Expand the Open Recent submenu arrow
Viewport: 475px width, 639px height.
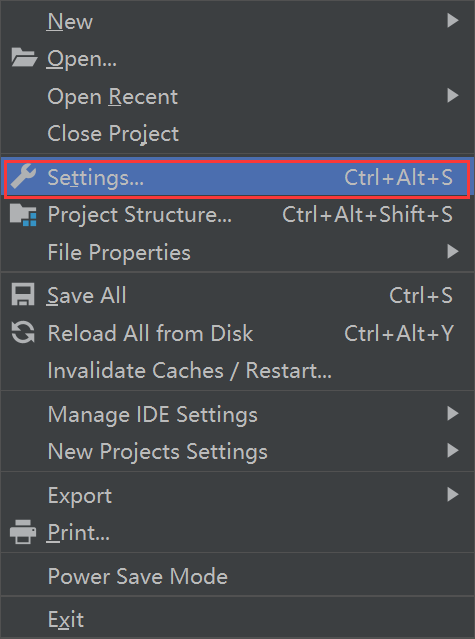coord(453,95)
